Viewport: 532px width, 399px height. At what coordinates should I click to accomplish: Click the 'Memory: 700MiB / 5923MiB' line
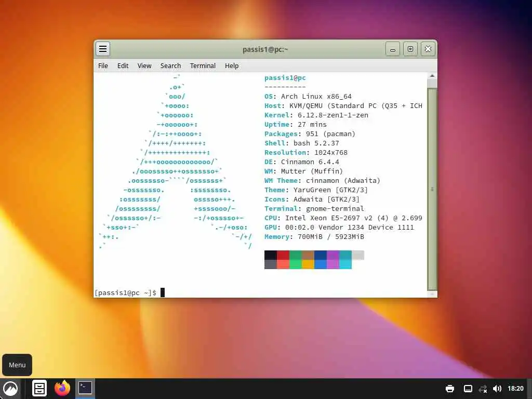(314, 236)
